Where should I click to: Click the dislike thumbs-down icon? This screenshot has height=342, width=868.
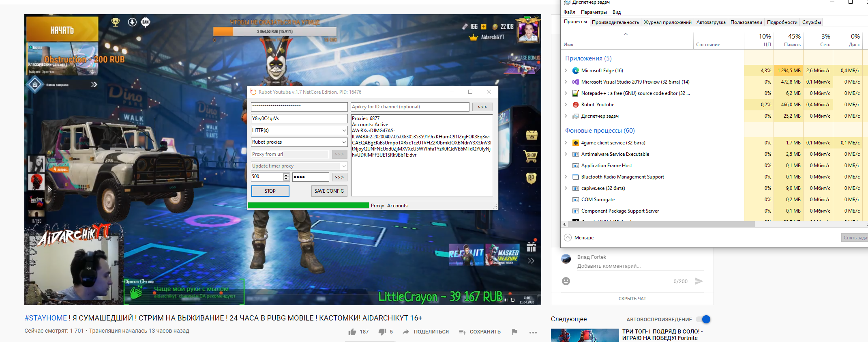click(x=382, y=332)
